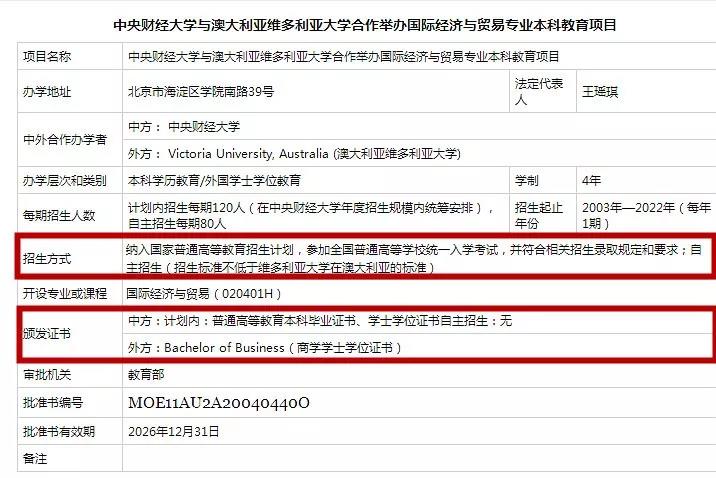
Task: Click approval number MOE11AU2A20040440O
Action: (x=219, y=403)
